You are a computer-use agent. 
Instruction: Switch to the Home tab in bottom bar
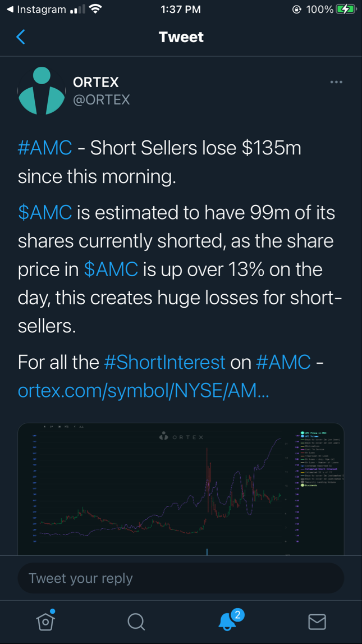click(45, 622)
